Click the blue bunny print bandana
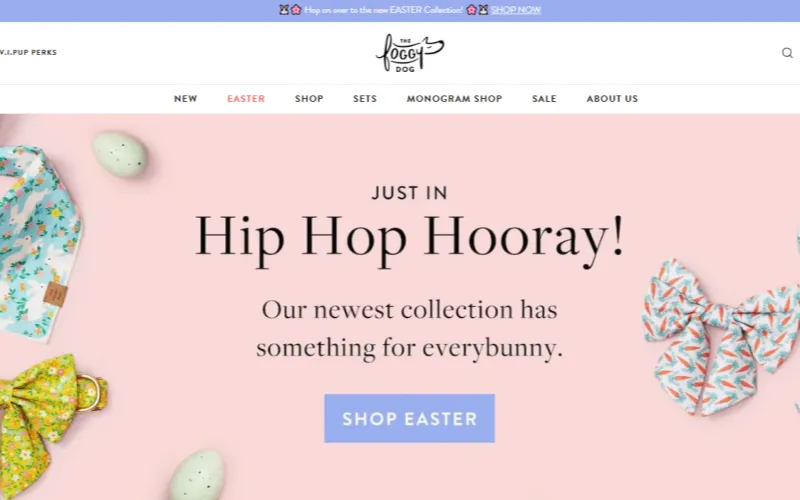Screen dimensions: 800x500 tap(38, 242)
